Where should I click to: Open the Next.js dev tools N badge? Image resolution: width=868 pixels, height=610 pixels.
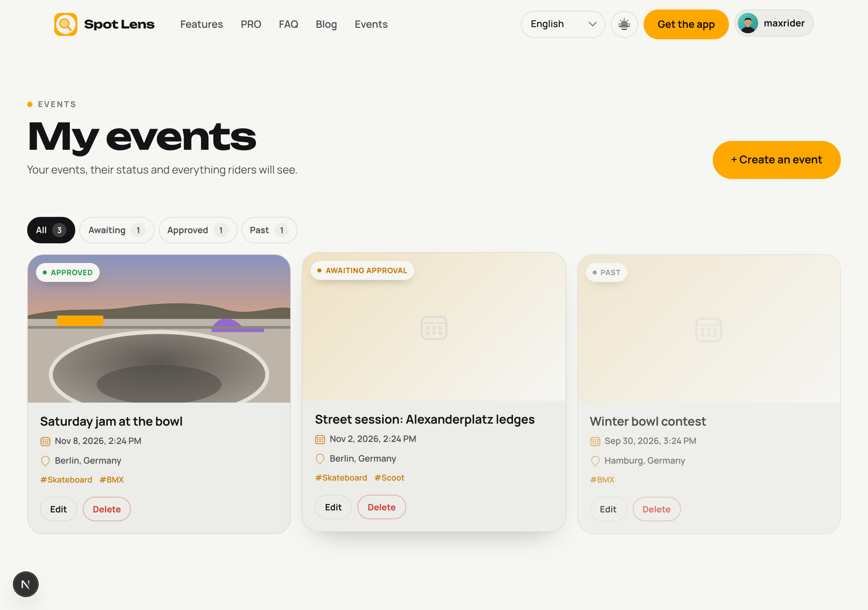tap(26, 584)
